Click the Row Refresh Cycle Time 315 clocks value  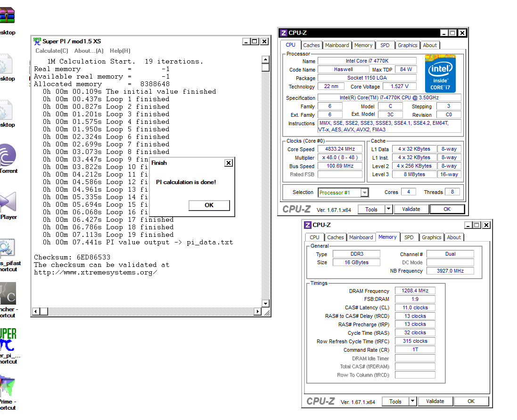pyautogui.click(x=415, y=341)
